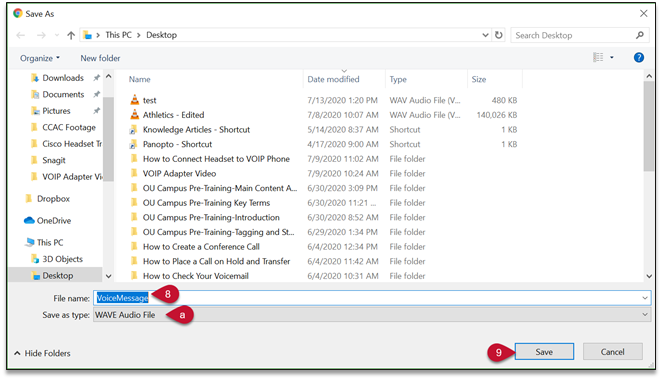Select OU Campus Pre-Training-Introduction folder
The width and height of the screenshot is (662, 380).
pos(211,217)
